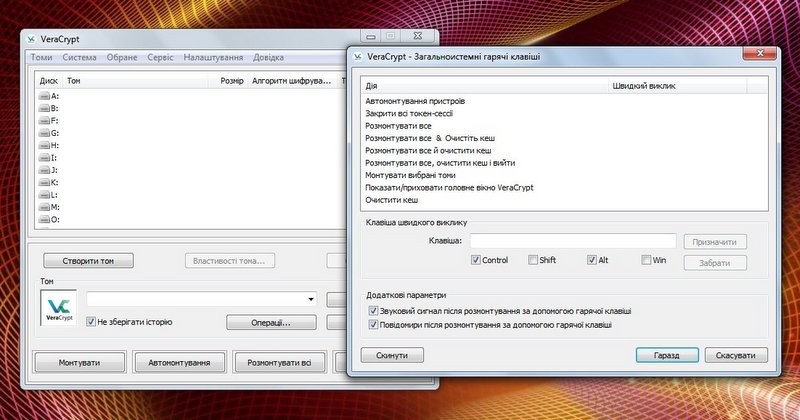Select drive L: icon in main window
800x420 pixels.
44,195
